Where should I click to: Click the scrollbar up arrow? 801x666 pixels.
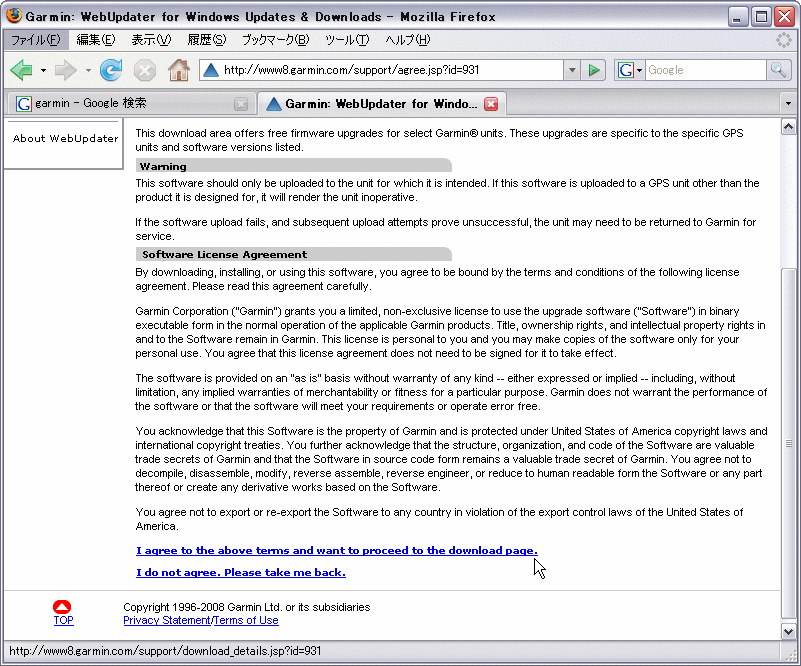coord(788,126)
